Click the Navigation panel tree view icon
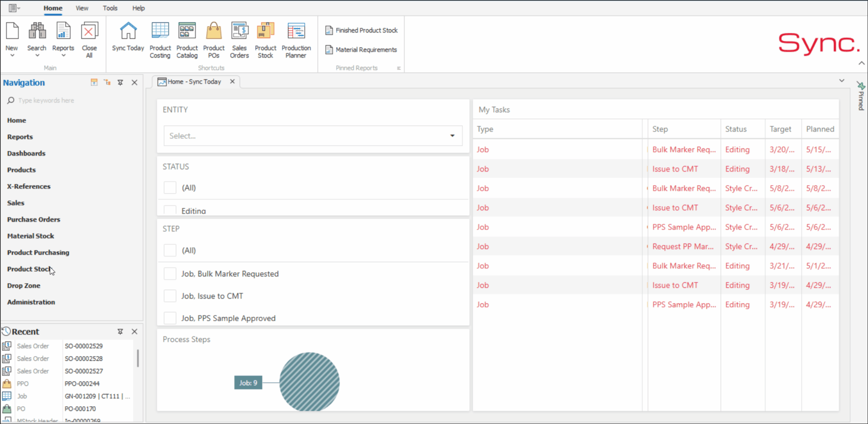868x424 pixels. 107,82
